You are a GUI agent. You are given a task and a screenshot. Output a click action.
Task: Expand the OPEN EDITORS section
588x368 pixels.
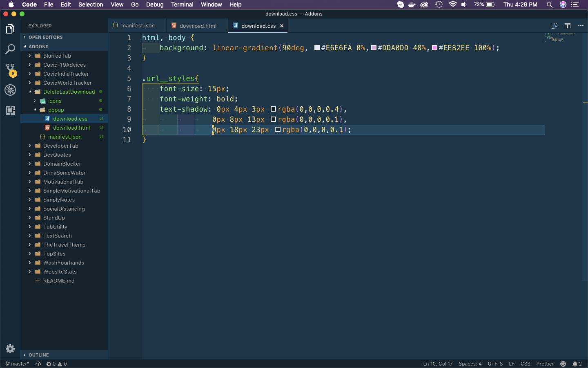pyautogui.click(x=65, y=37)
